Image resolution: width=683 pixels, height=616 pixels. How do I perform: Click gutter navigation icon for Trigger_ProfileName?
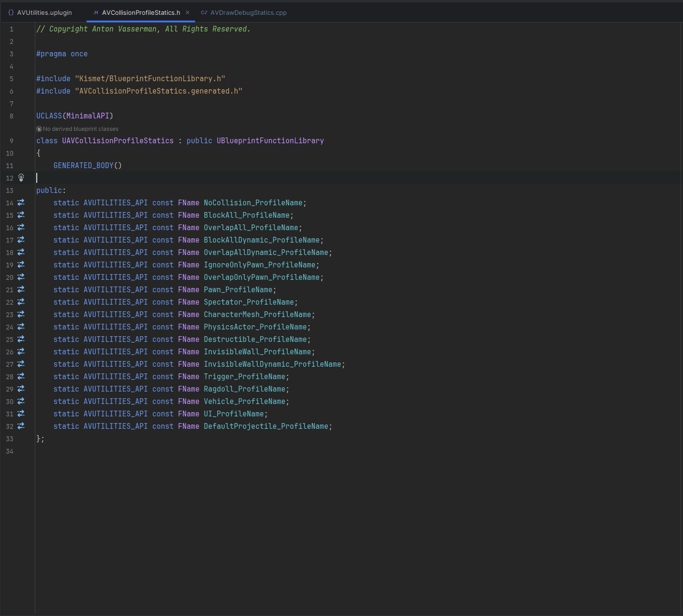coord(21,376)
